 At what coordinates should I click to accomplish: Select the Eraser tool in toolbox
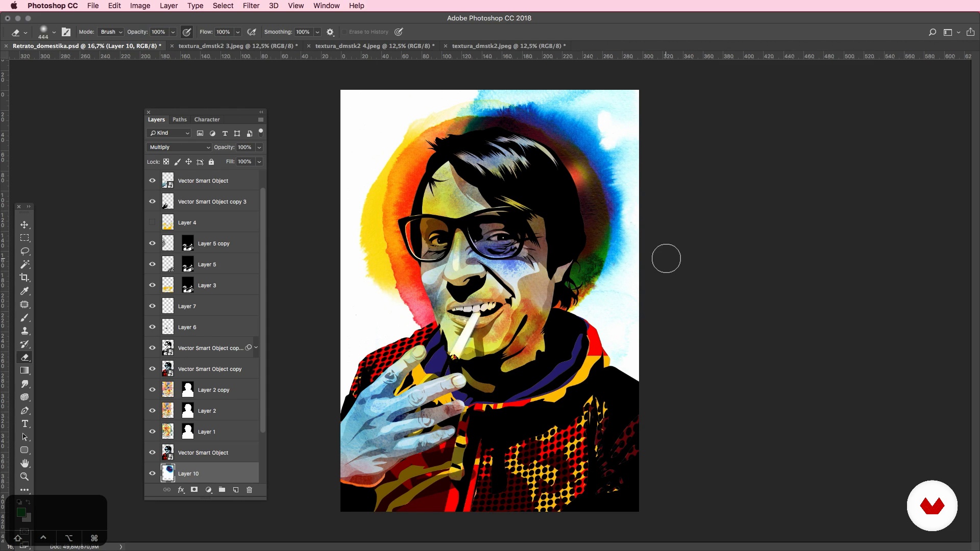pyautogui.click(x=24, y=357)
